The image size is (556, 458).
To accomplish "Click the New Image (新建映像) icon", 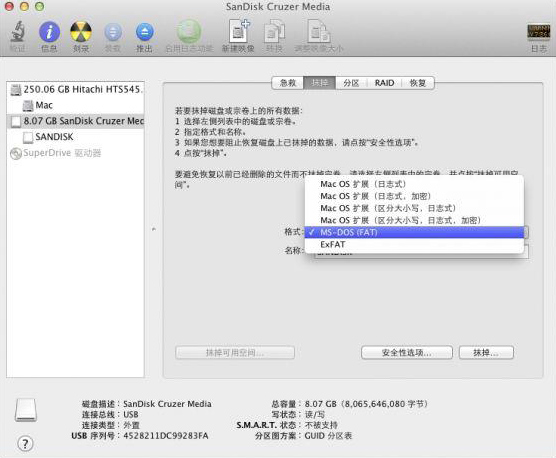I will 238,31.
